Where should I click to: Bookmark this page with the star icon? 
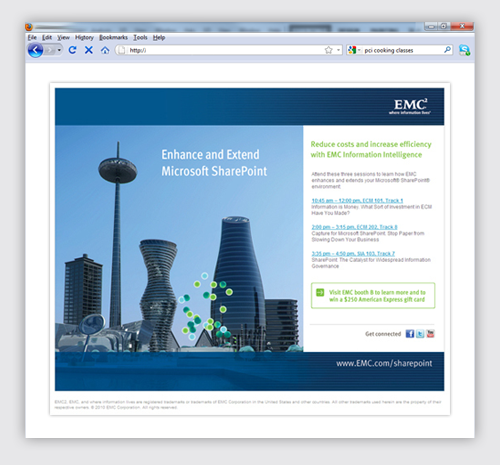[329, 50]
